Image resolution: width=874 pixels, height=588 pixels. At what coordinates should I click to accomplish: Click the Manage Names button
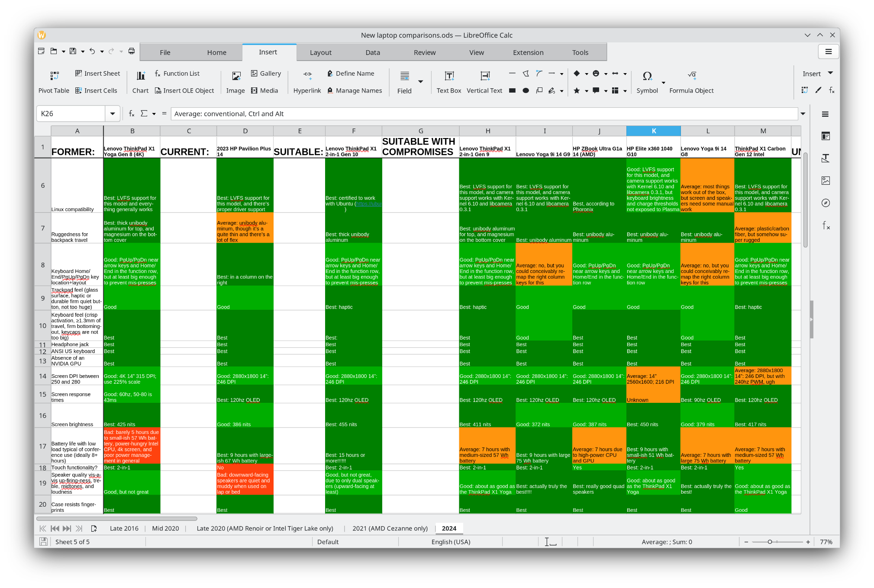click(355, 90)
